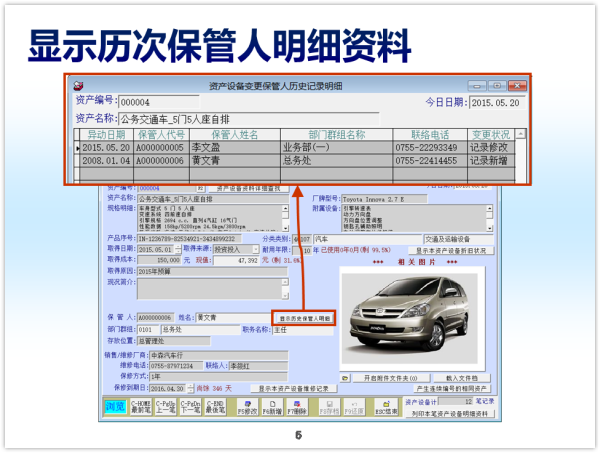The image size is (600, 453).
Task: Click cell 黄文青 in history grid
Action: point(235,161)
